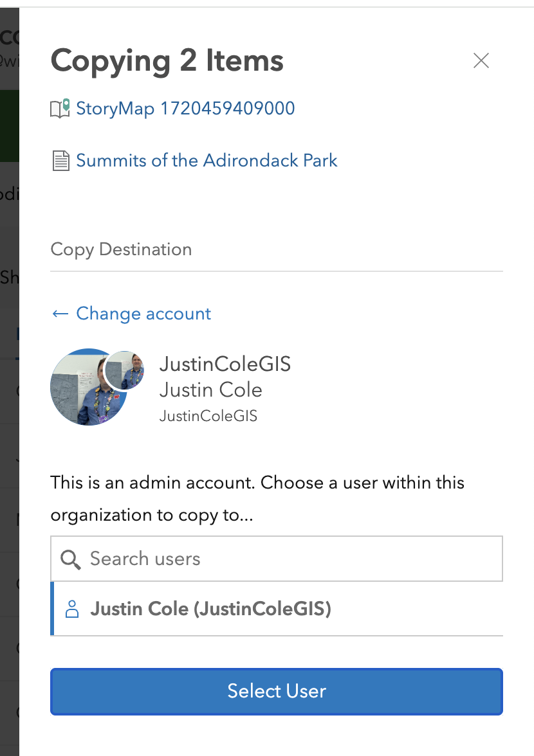
Task: Open the StoryMap 1720459409000 link
Action: tap(185, 109)
